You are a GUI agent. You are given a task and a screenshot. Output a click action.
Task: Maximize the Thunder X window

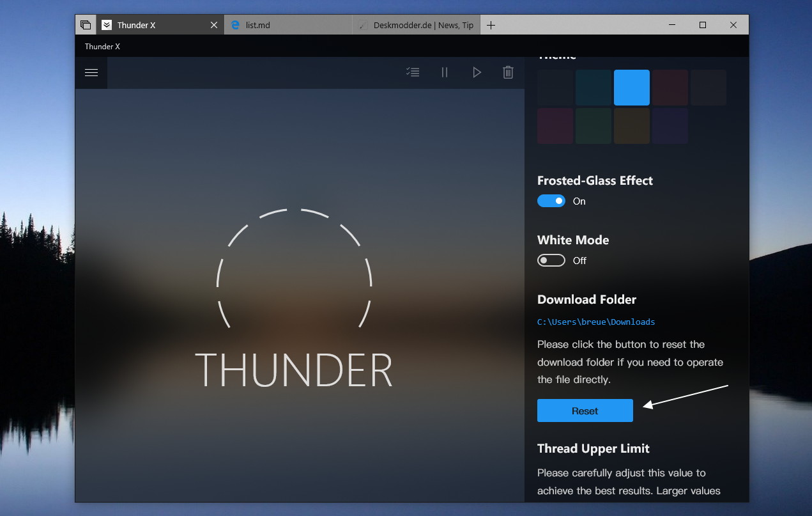(703, 25)
